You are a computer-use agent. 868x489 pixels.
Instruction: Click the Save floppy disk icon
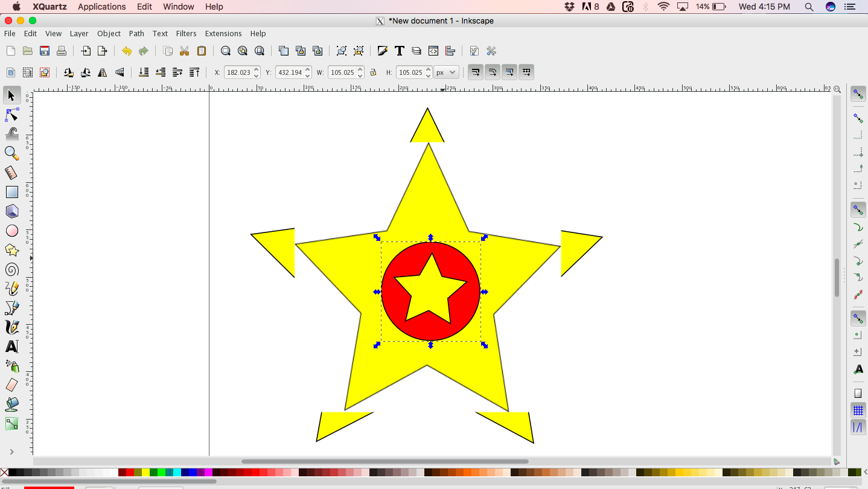click(44, 51)
